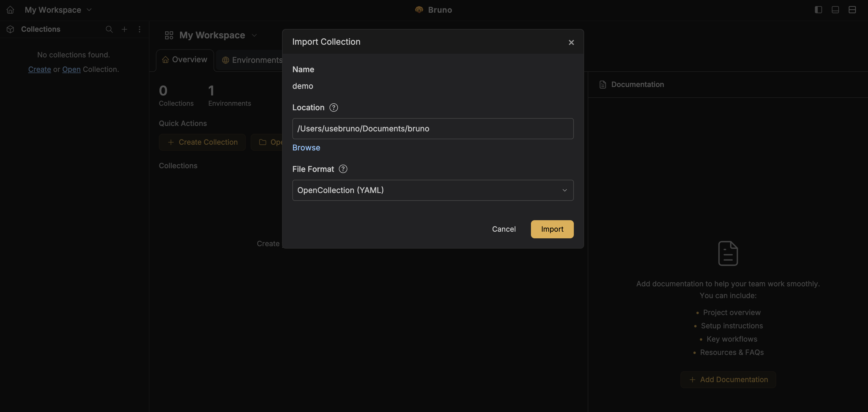Viewport: 868px width, 412px height.
Task: Click the Browse link
Action: click(x=306, y=147)
